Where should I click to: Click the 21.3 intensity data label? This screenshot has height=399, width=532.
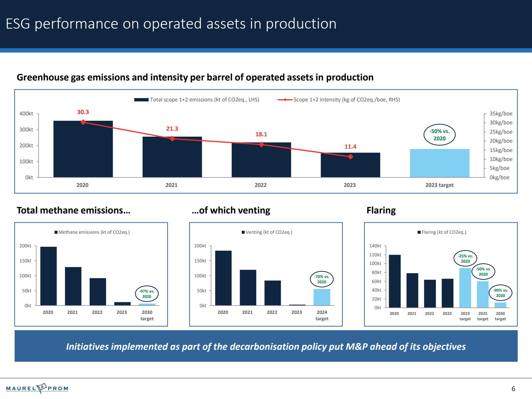(172, 129)
